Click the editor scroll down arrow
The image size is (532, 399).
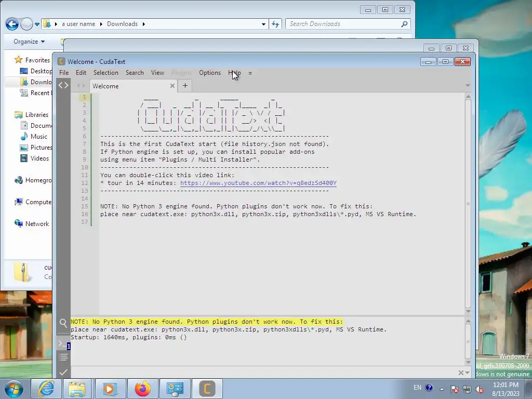[468, 311]
